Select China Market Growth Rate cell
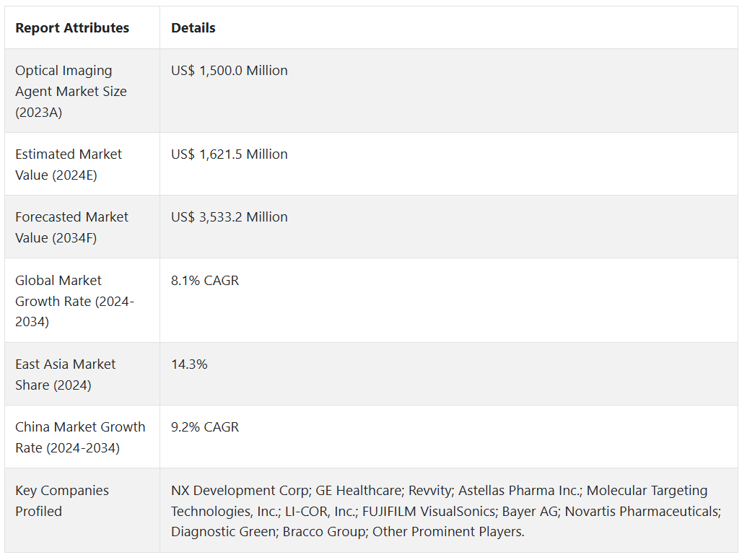The height and width of the screenshot is (560, 742). coord(82,437)
